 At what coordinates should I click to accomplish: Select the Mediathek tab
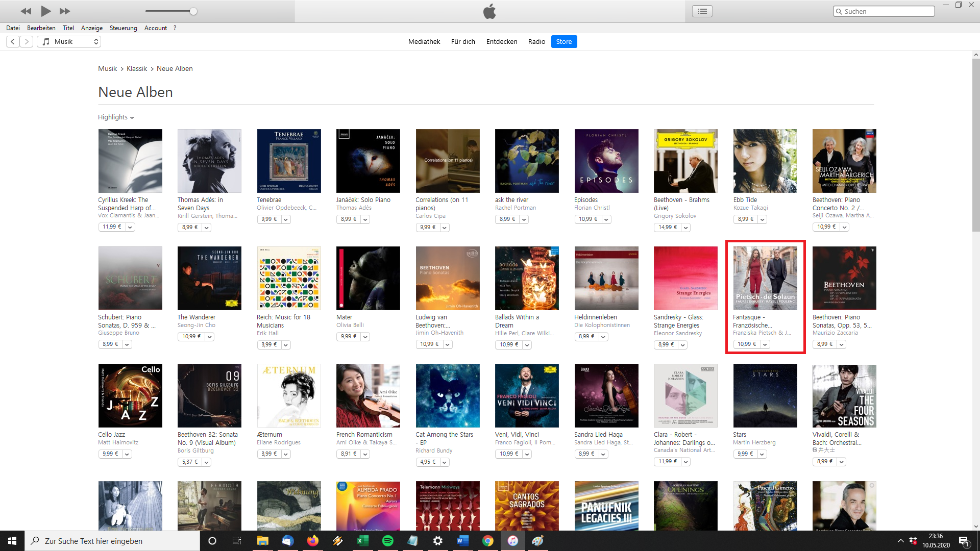pyautogui.click(x=424, y=42)
